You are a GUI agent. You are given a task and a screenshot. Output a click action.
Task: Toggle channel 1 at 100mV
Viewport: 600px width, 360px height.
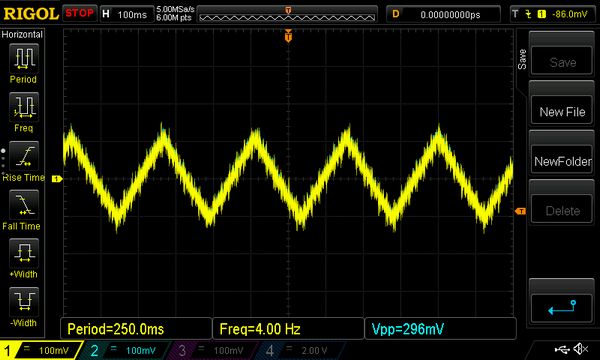(x=41, y=350)
